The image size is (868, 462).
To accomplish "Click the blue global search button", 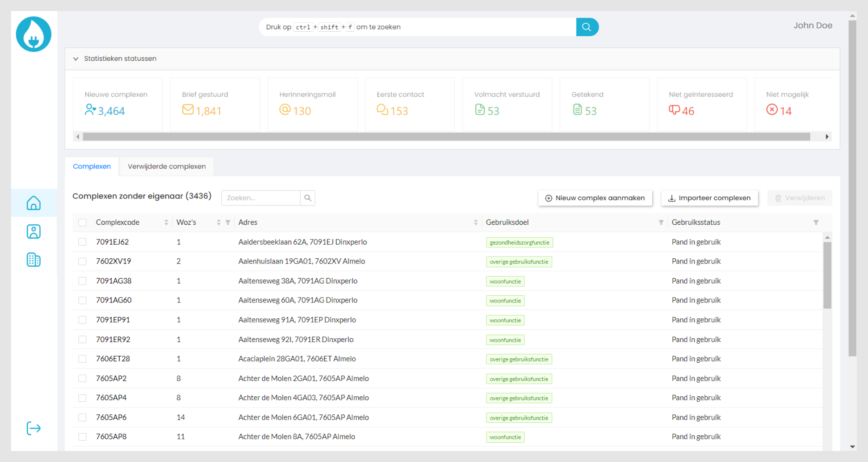I will pos(587,27).
